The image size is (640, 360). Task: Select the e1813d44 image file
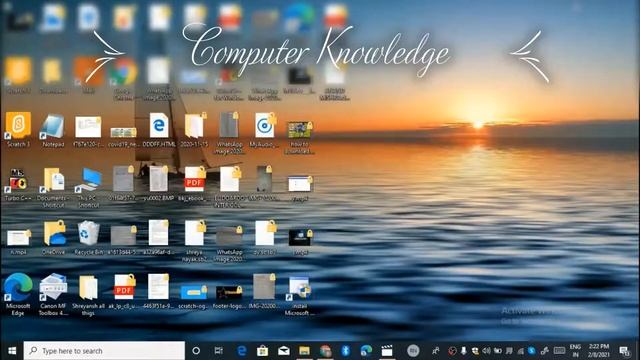click(x=123, y=240)
